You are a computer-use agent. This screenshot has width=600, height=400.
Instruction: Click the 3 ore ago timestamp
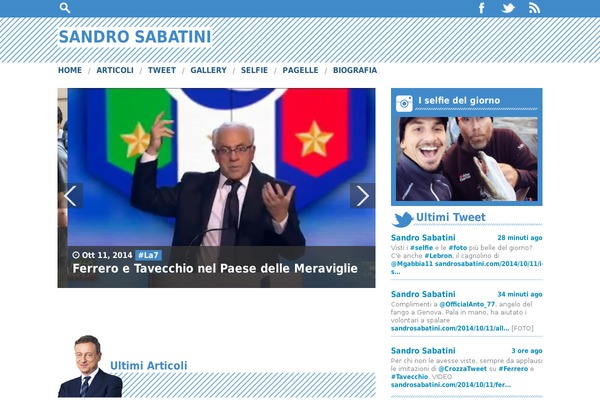(527, 351)
